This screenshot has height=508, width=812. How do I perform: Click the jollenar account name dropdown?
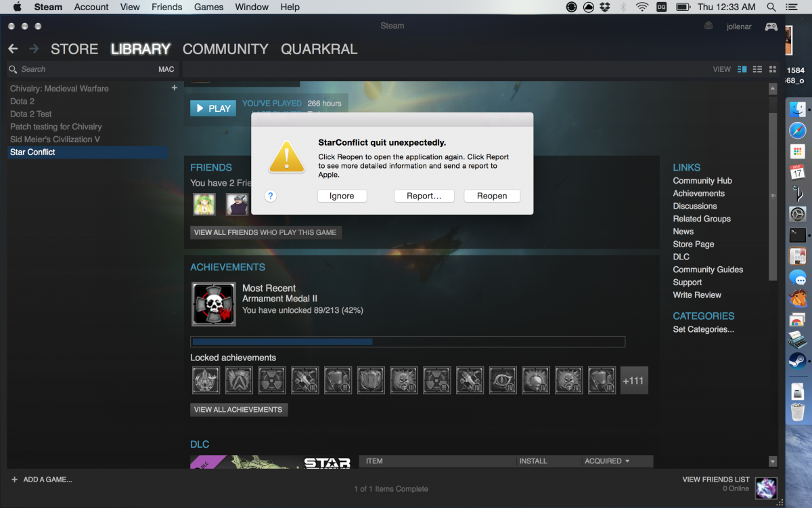(739, 27)
